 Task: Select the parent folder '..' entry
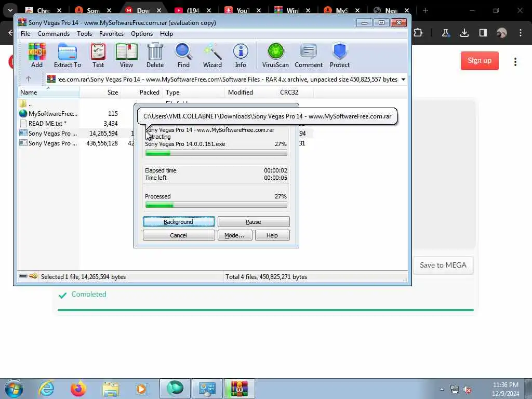25,104
